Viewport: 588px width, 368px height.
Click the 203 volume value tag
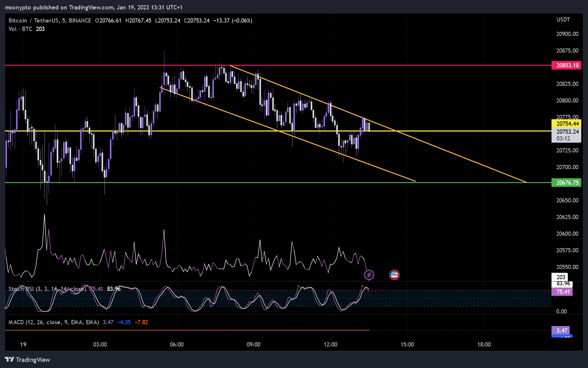pyautogui.click(x=559, y=277)
